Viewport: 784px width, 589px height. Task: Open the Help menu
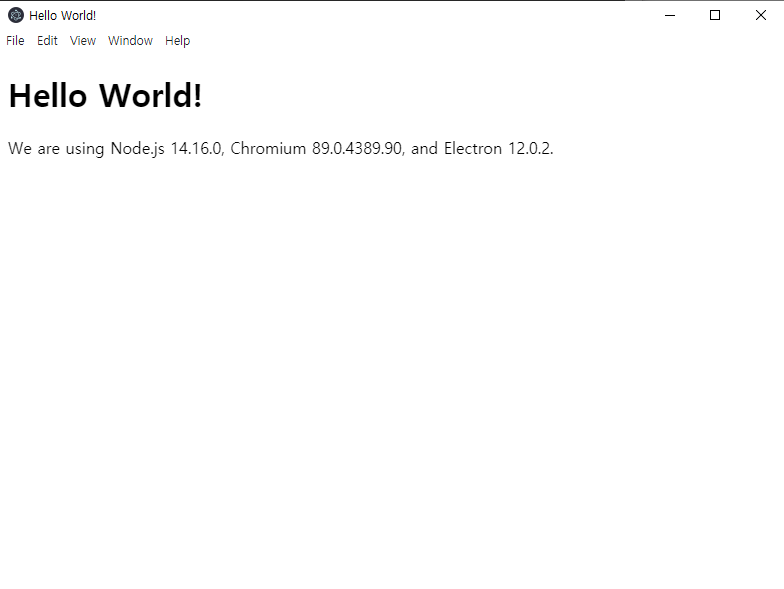pyautogui.click(x=178, y=40)
